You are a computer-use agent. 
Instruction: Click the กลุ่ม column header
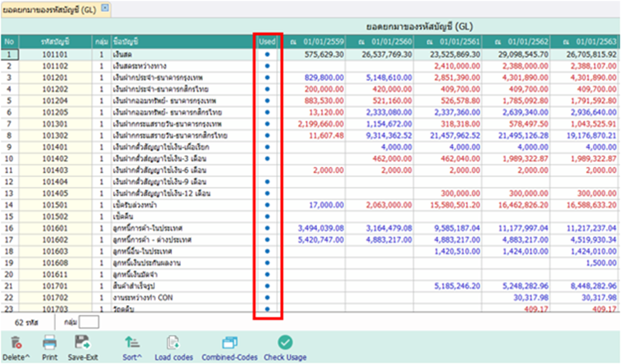point(101,42)
